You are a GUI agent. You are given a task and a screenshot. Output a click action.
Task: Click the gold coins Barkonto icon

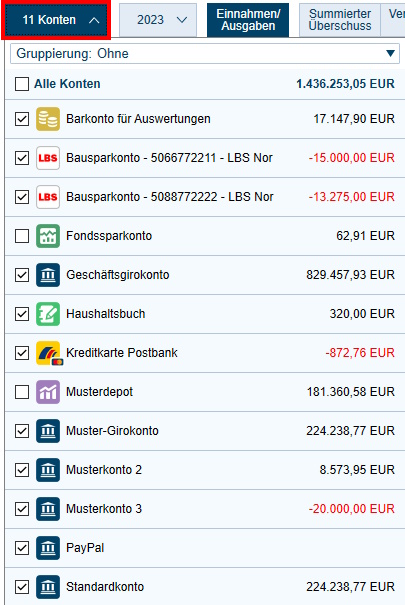(48, 119)
